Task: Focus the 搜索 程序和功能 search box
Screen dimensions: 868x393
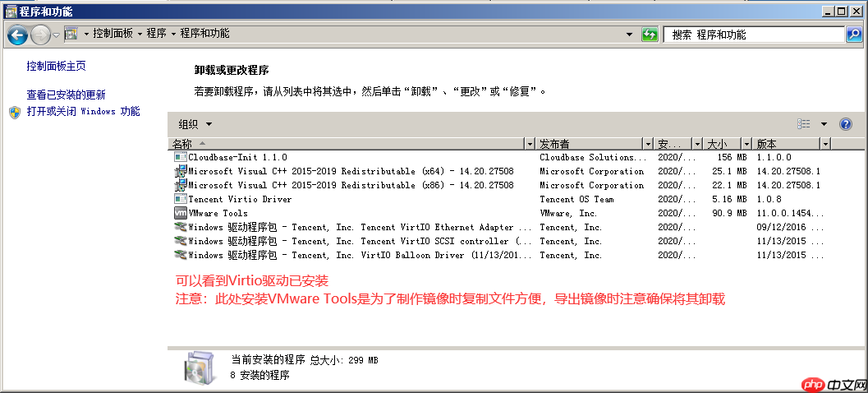Action: coord(754,35)
